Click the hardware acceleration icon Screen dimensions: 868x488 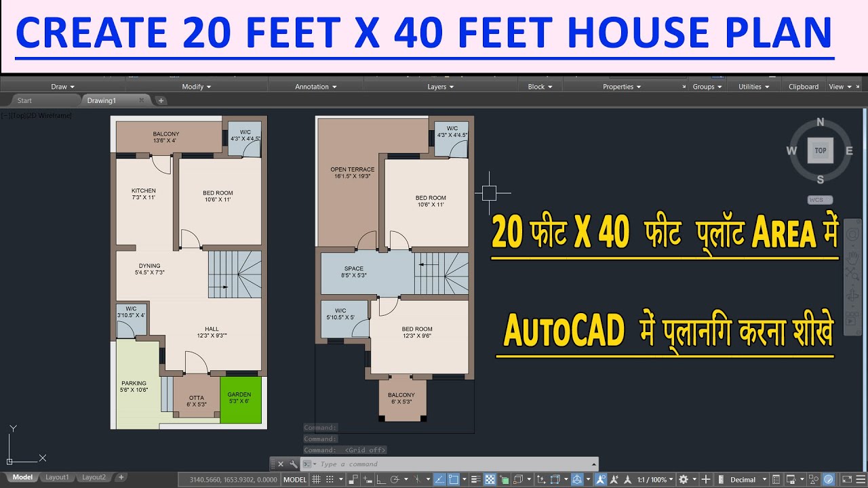[x=829, y=479]
